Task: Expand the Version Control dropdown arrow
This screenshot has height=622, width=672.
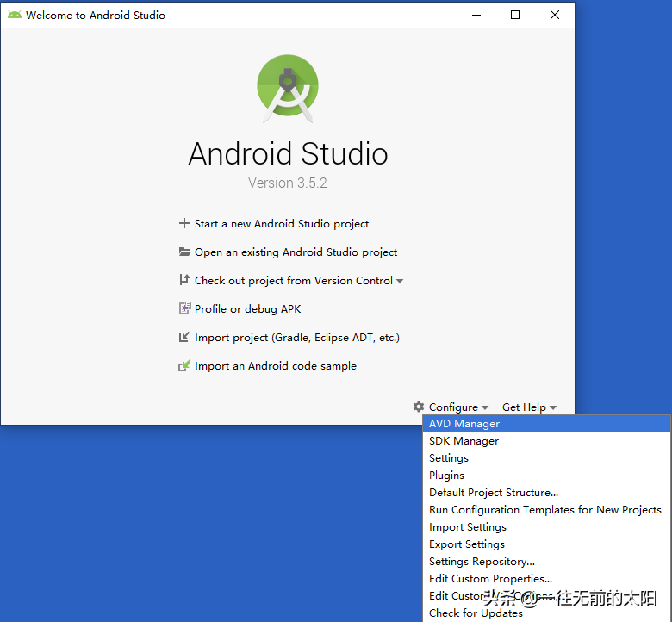Action: (x=400, y=281)
